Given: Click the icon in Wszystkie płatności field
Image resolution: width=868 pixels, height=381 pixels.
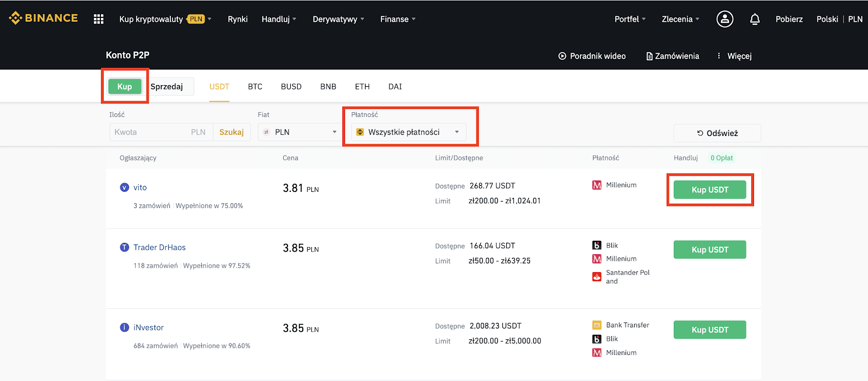Looking at the screenshot, I should (x=360, y=132).
